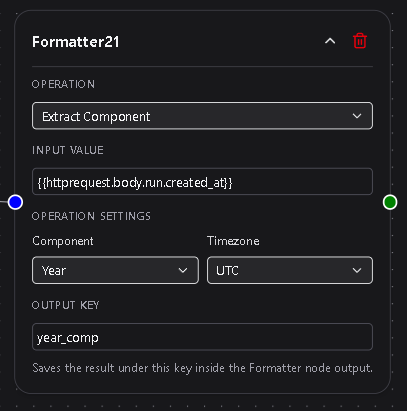Focus the Input Value field
Screen dimensions: 407x411
pyautogui.click(x=202, y=182)
